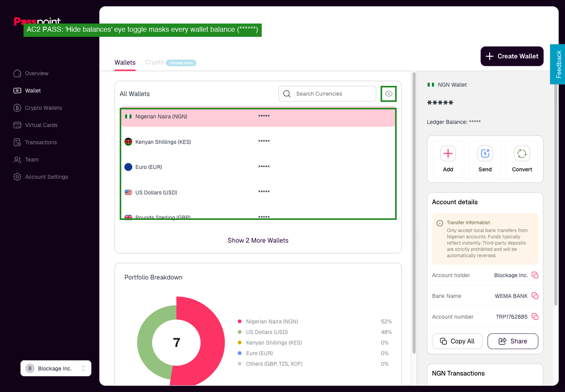The height and width of the screenshot is (392, 565).
Task: Go to the Wallet sidebar item
Action: (x=27, y=91)
